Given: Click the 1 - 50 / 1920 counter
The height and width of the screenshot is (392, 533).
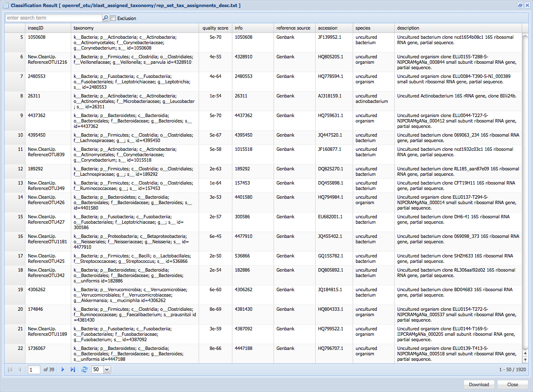Looking at the screenshot, I should tap(513, 370).
